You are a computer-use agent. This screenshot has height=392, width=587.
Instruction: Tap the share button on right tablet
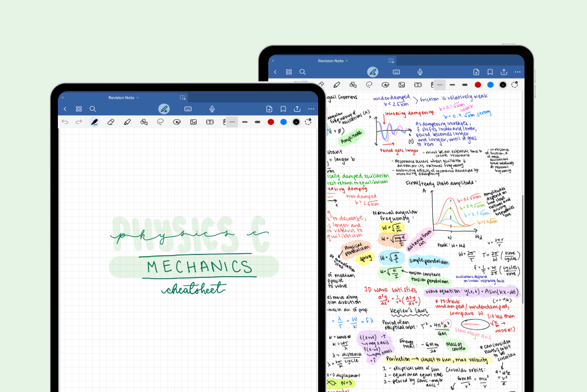click(504, 72)
